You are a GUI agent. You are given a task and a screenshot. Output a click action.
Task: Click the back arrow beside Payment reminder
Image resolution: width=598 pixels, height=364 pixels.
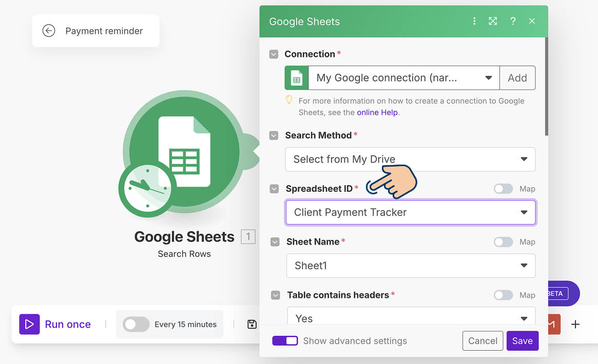(x=49, y=31)
